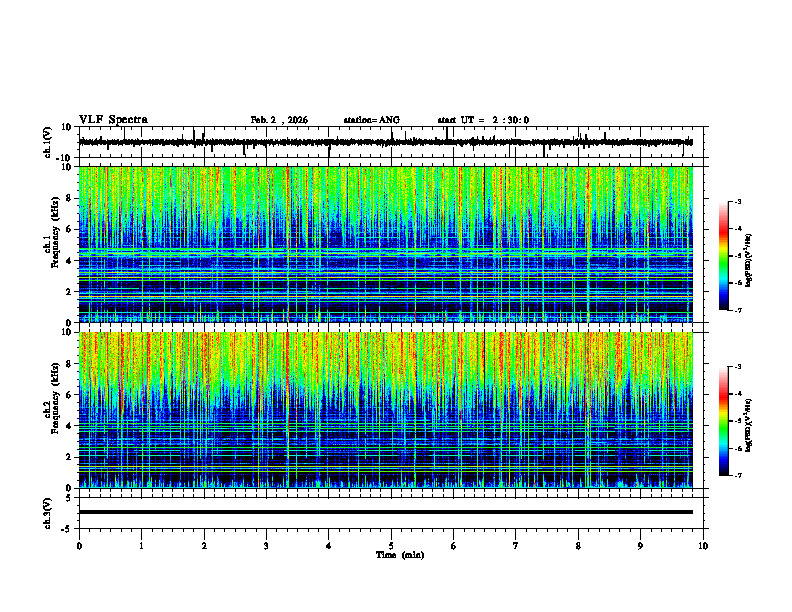Click the time axis tick label "9"
Viewport: 792px width, 612px height.
tap(640, 546)
